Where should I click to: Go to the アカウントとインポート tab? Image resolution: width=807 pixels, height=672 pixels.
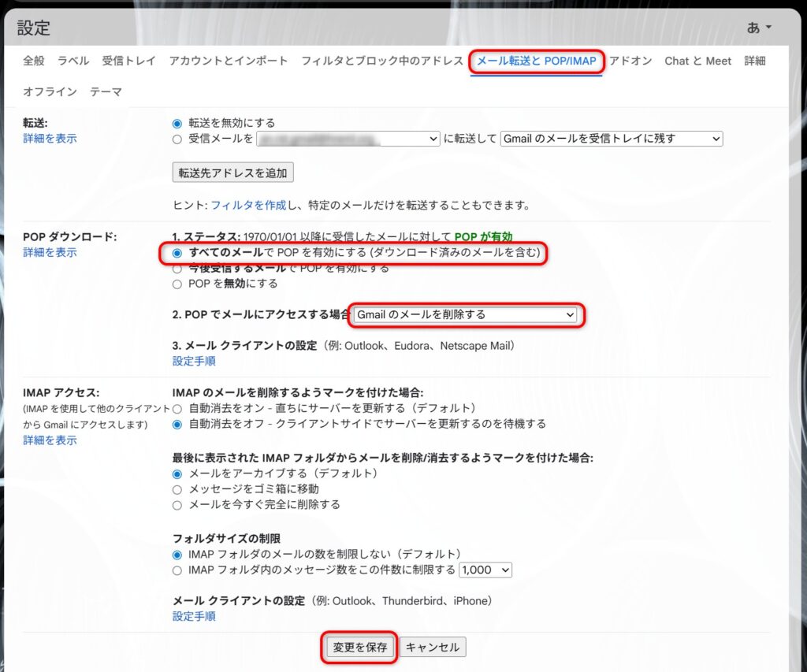229,61
